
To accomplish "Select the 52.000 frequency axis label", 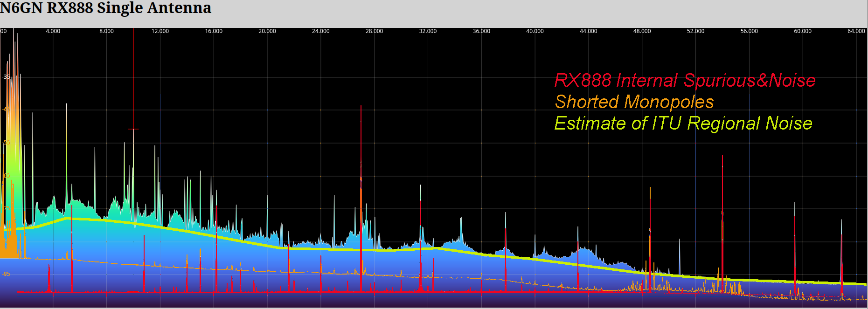I will (x=695, y=31).
